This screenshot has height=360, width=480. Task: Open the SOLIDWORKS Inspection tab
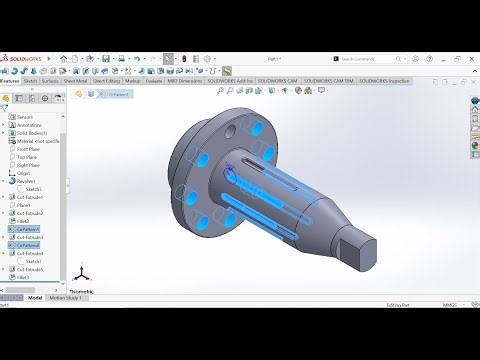[384, 81]
